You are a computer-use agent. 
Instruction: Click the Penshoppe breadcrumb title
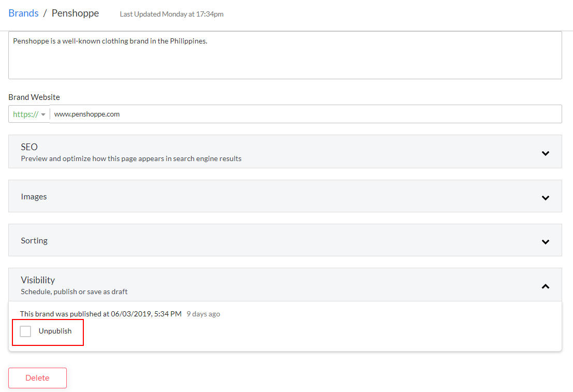tap(75, 13)
